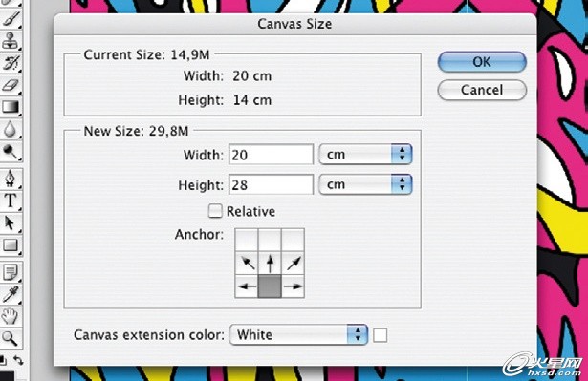Click the New Size Height field
Screen dimensions: 588x381
coord(271,184)
